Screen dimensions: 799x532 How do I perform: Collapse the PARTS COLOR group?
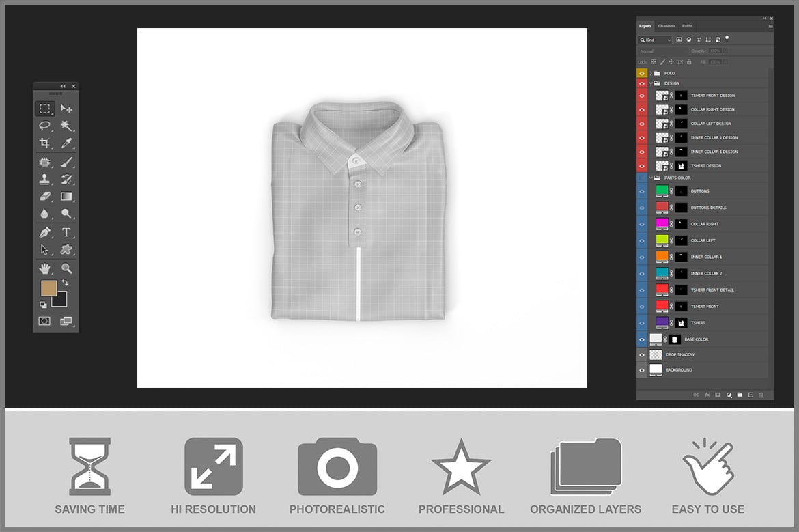tap(651, 178)
